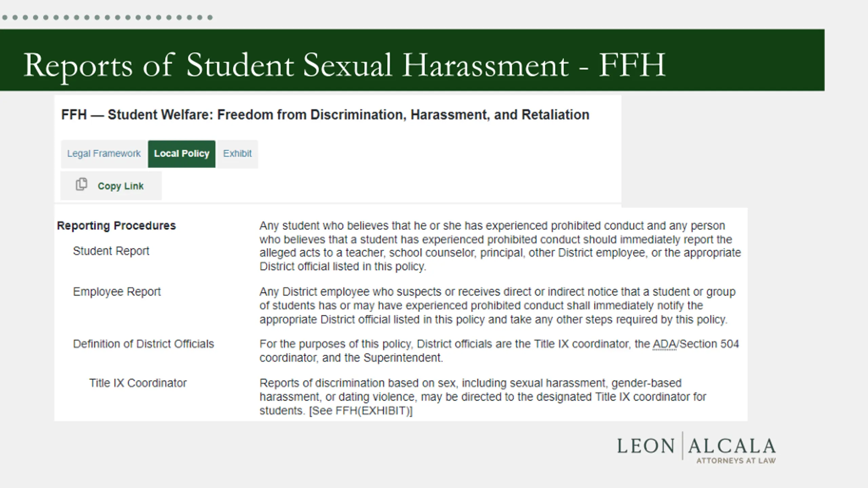Click the copy link clipboard icon
This screenshot has height=488, width=868.
(81, 184)
